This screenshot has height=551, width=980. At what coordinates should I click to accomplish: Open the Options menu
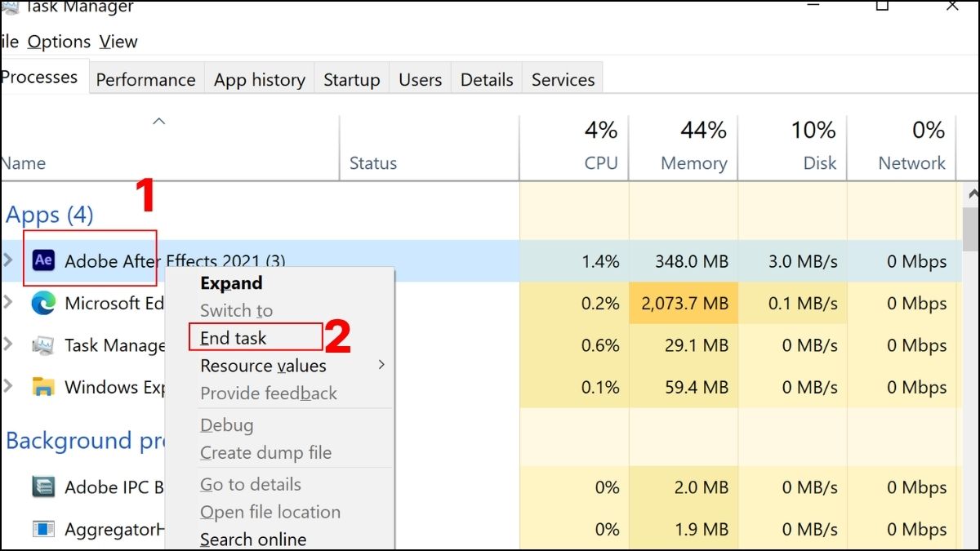pyautogui.click(x=59, y=42)
